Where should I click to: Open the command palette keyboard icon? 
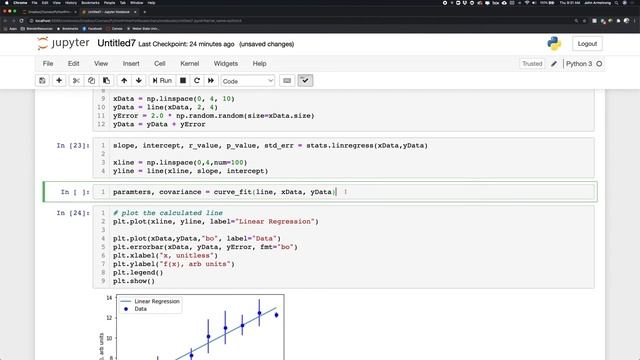[287, 81]
